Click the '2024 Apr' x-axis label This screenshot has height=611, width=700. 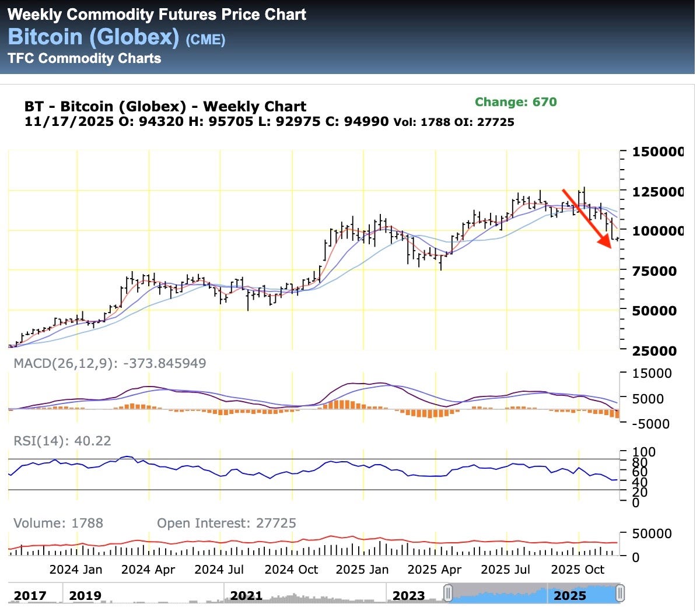148,570
